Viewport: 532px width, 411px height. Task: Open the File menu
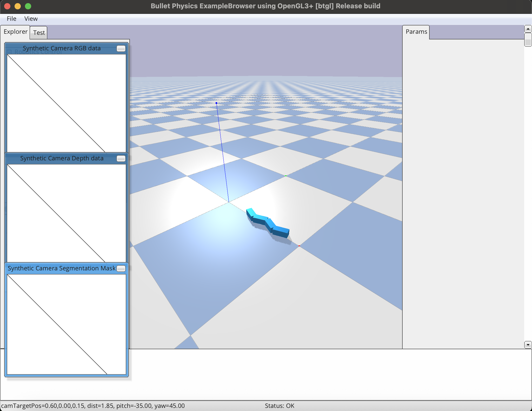coord(11,18)
